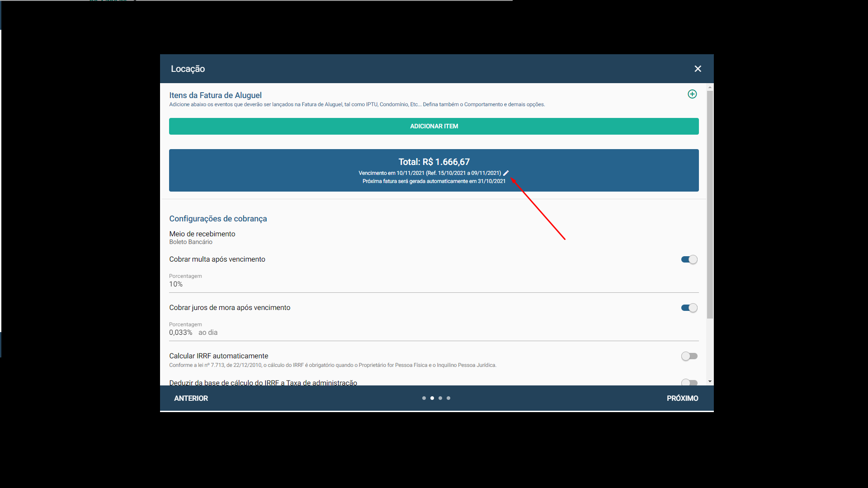Click Itens da Fatura de Aluguel heading
The image size is (868, 488).
click(215, 95)
